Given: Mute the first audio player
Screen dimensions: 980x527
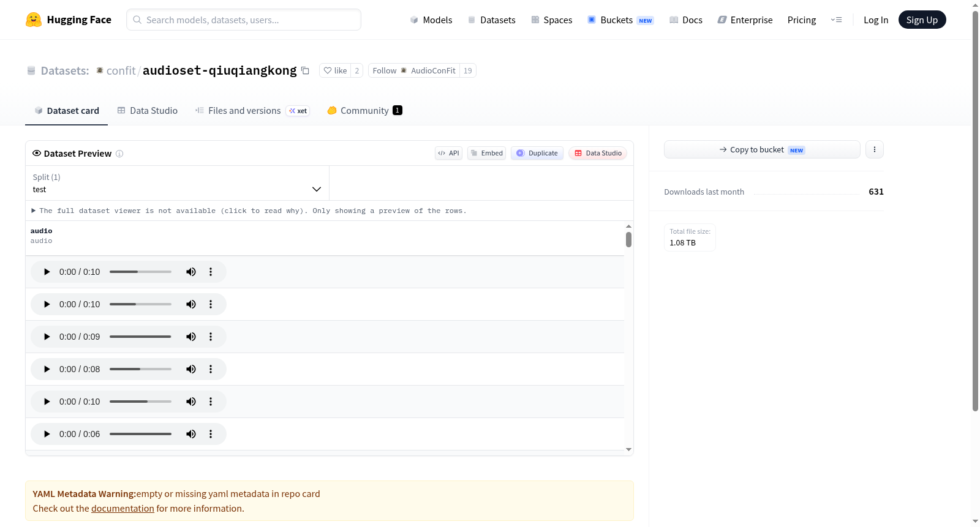Looking at the screenshot, I should coord(191,272).
